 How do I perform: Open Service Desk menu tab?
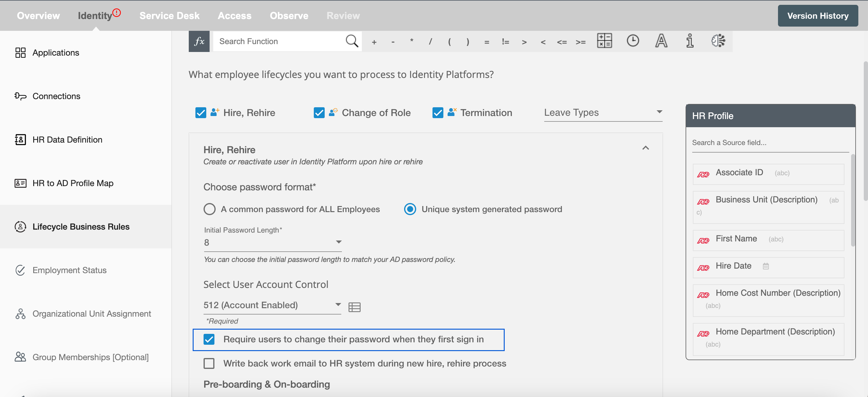coord(169,15)
